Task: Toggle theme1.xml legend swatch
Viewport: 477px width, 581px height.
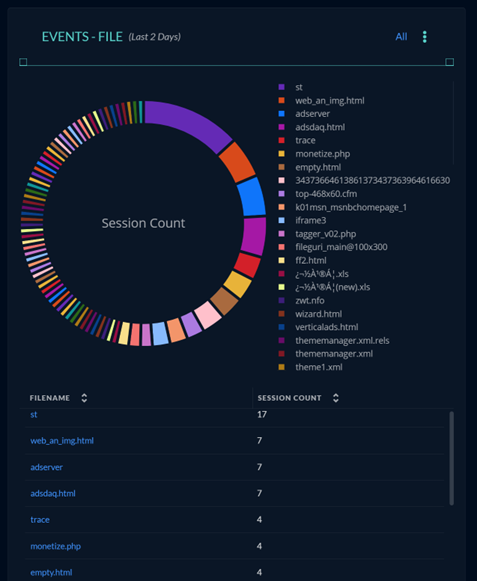Action: (282, 367)
